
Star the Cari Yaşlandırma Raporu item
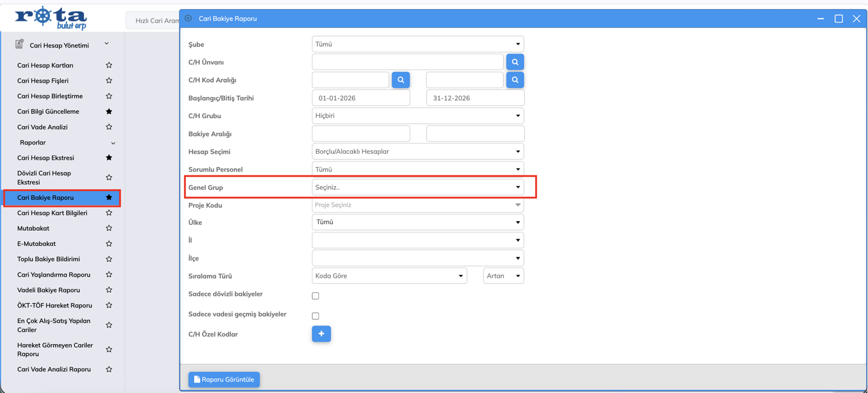point(109,275)
